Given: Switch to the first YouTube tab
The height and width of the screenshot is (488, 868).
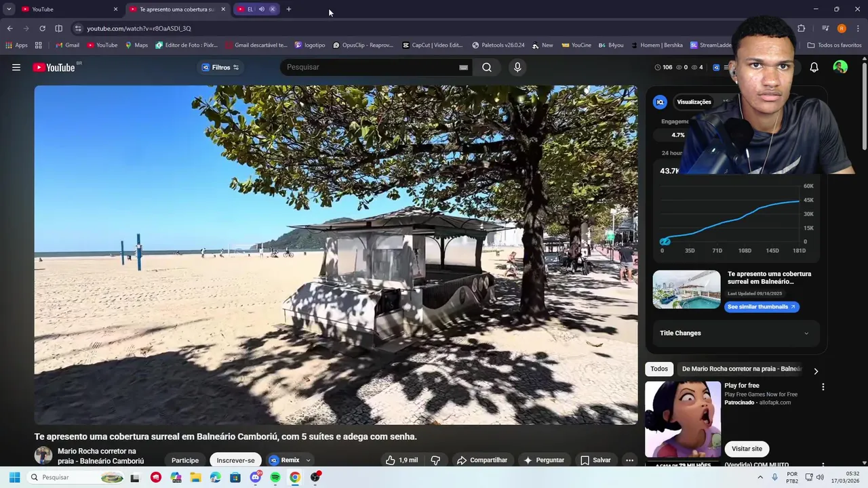Looking at the screenshot, I should [x=69, y=9].
